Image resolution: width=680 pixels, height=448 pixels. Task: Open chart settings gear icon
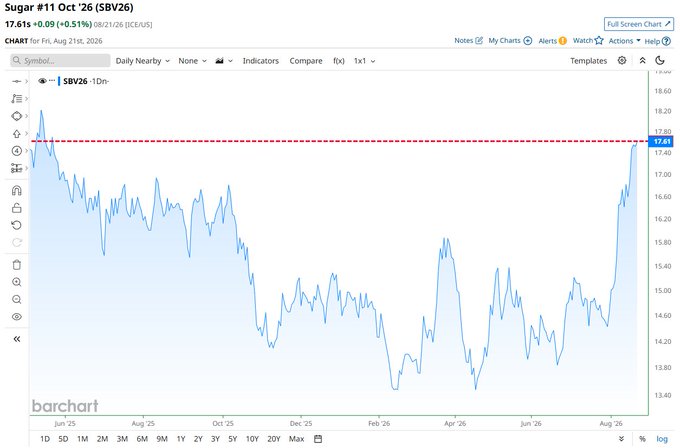pyautogui.click(x=622, y=60)
